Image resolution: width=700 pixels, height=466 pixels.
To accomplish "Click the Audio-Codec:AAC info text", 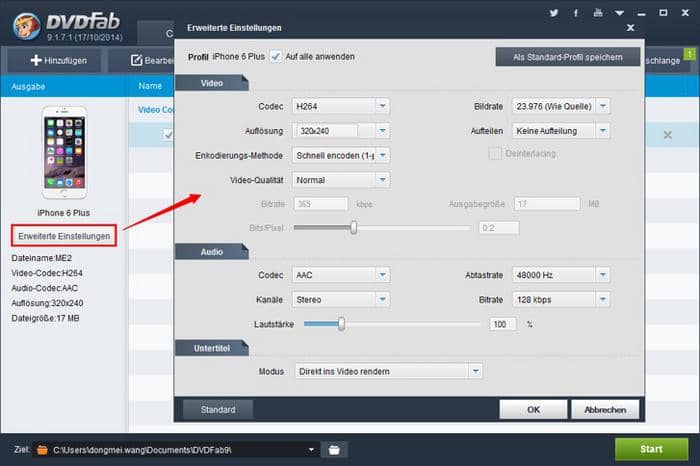I will coord(45,288).
